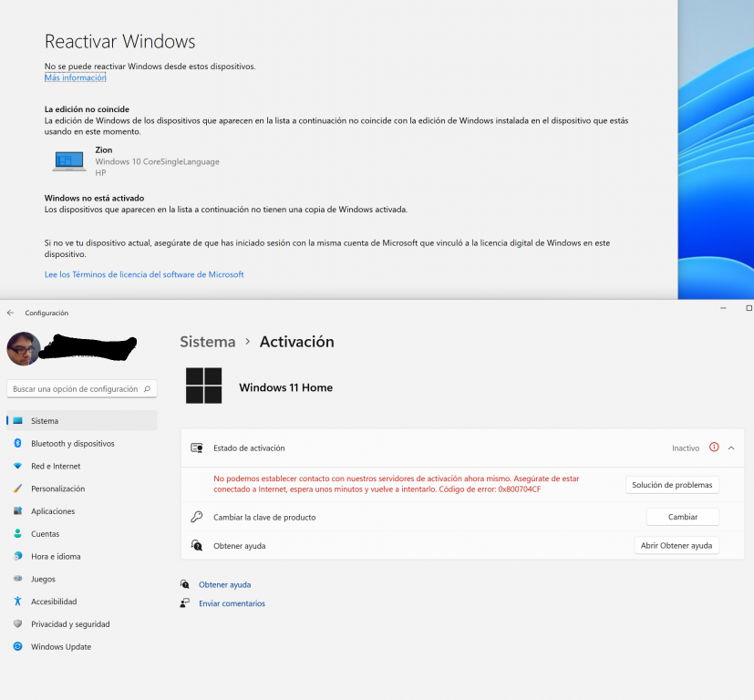Focus the 'Buscar una opción de configuración' field
The height and width of the screenshot is (700, 754).
point(82,389)
